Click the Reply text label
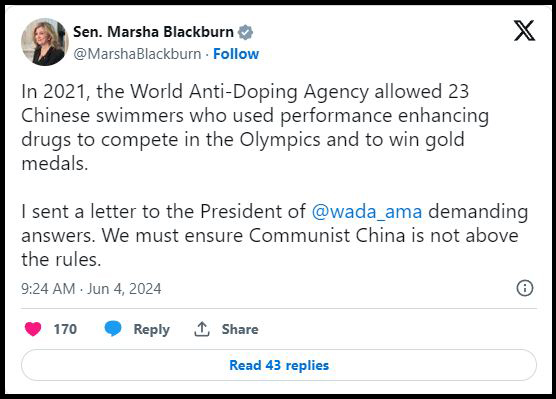 click(x=151, y=329)
